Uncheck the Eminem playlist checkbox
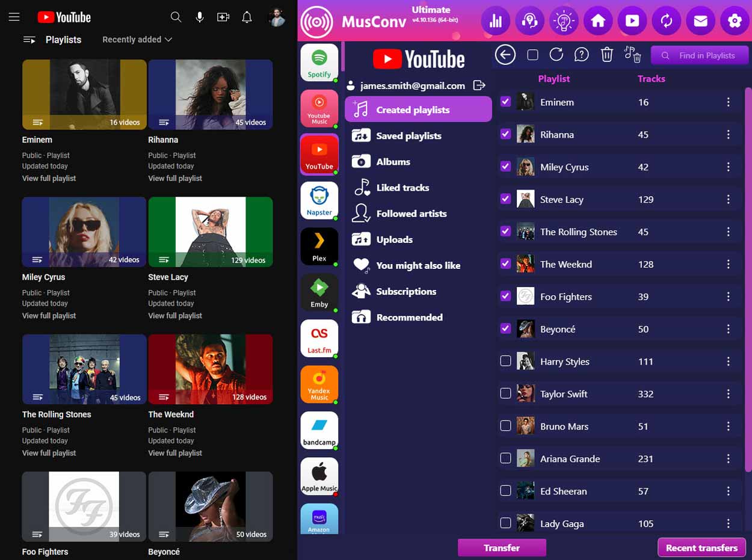This screenshot has height=560, width=752. pos(505,102)
